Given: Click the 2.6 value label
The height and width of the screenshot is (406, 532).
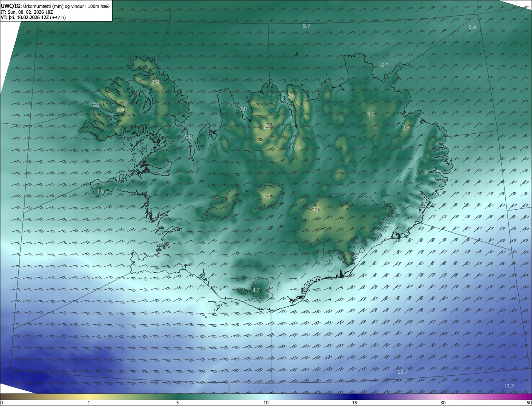Looking at the screenshot, I should point(291,95).
